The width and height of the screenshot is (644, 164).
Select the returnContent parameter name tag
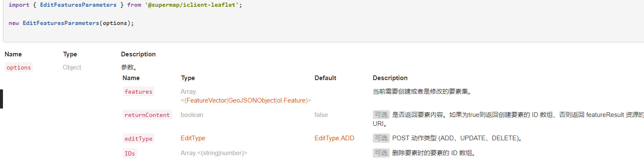click(x=147, y=115)
